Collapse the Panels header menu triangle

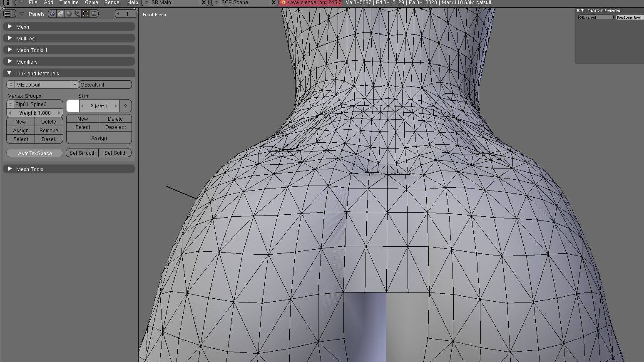click(x=22, y=14)
